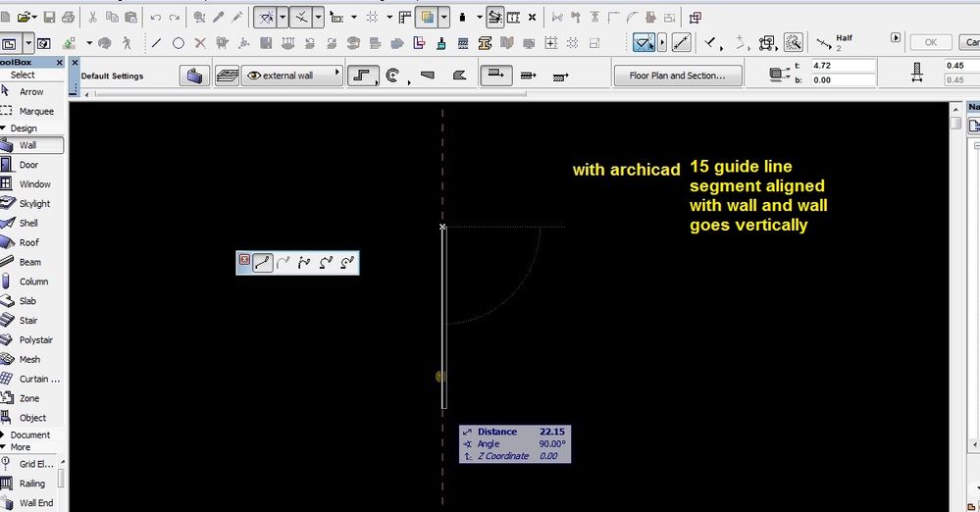Click the steel I-beam profile icon
980x512 pixels.
[485, 43]
